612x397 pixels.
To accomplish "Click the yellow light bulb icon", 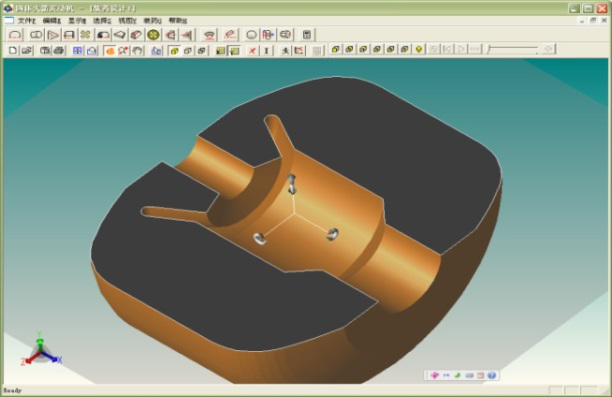I will coord(419,49).
